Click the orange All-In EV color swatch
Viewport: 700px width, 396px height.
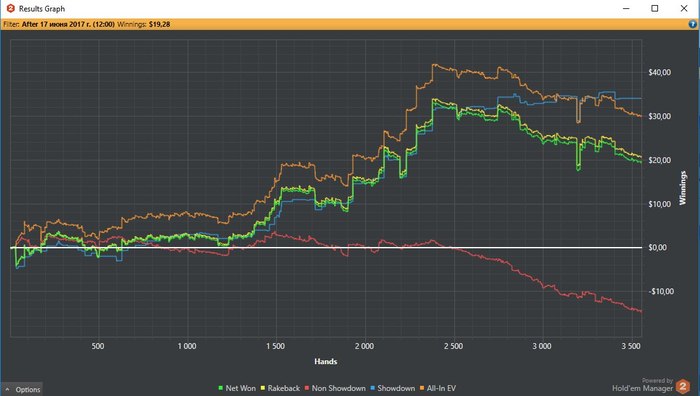coord(422,388)
